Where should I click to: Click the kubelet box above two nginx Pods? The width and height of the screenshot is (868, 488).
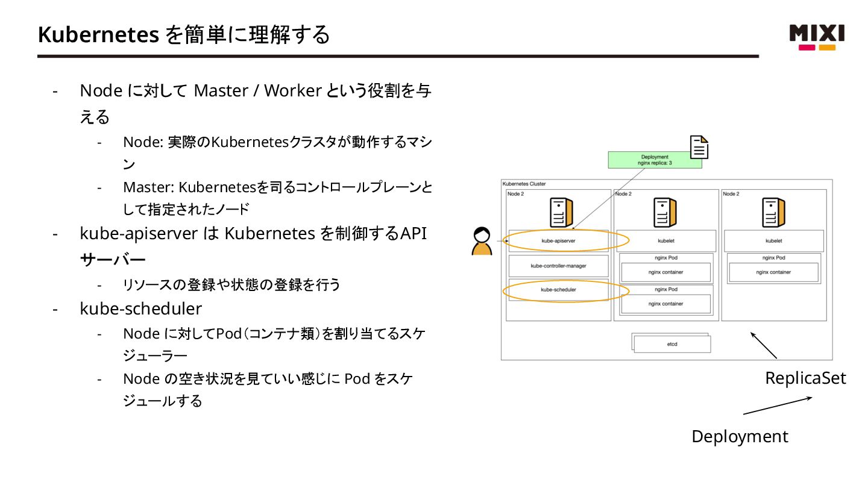665,240
